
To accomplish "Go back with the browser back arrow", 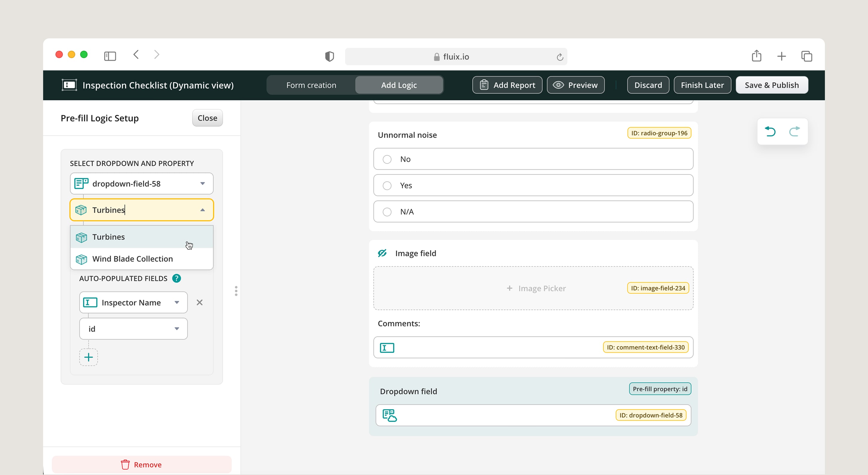I will click(x=136, y=55).
